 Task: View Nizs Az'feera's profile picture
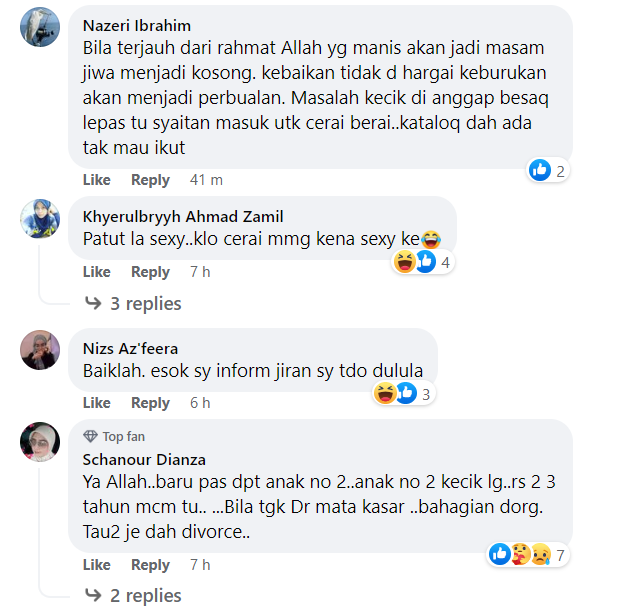pyautogui.click(x=40, y=350)
